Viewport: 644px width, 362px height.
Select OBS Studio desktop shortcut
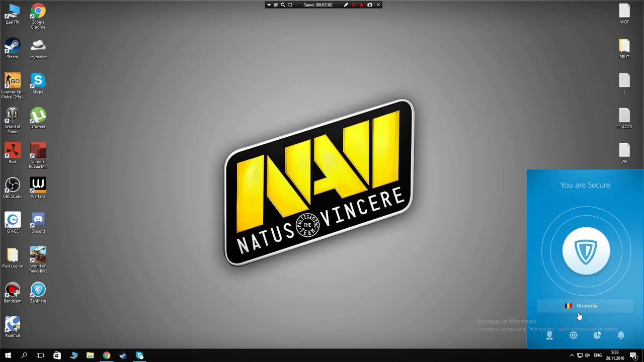(13, 188)
